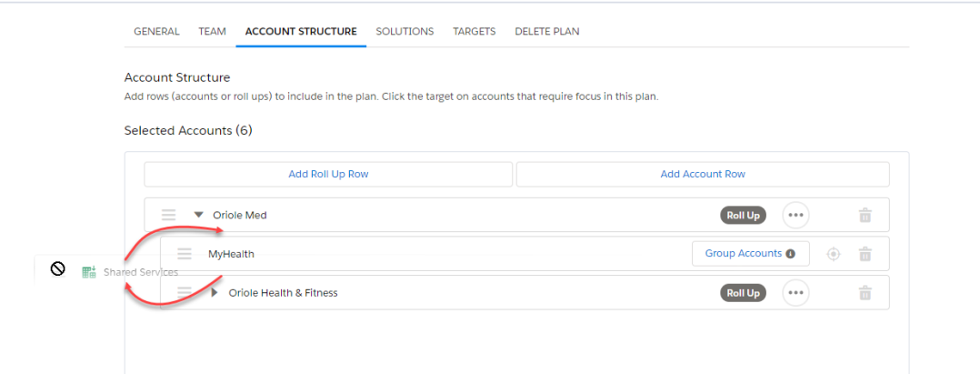The width and height of the screenshot is (980, 374).
Task: Open the Targets tab
Action: click(x=475, y=31)
